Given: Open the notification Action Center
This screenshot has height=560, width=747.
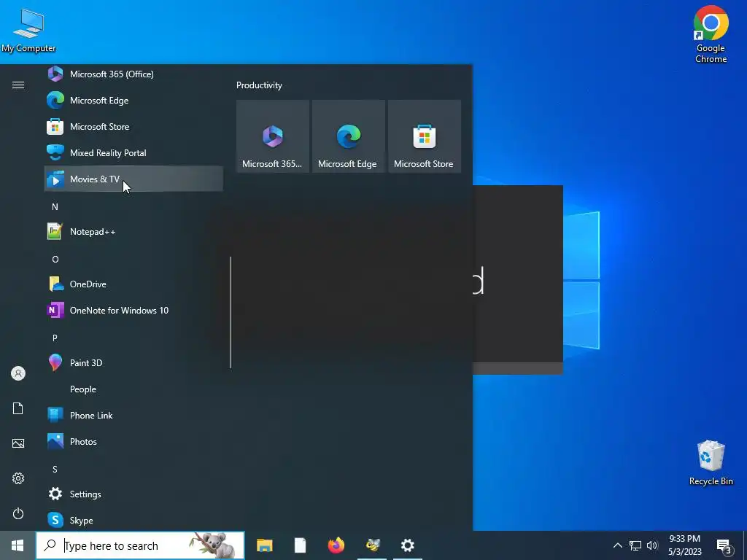Looking at the screenshot, I should point(724,545).
